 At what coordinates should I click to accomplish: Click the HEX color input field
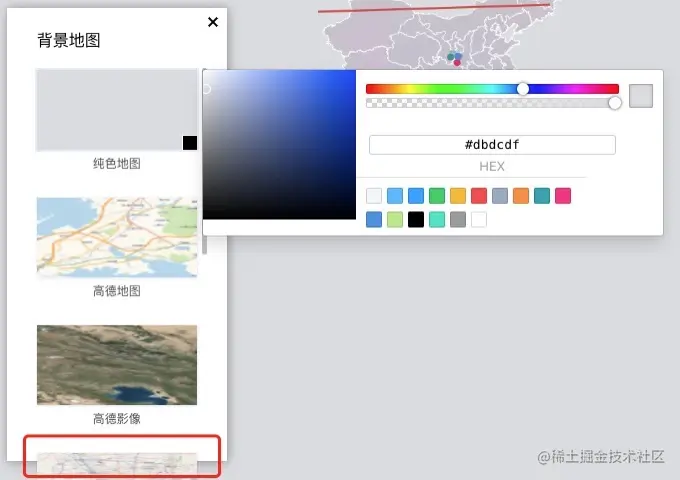[492, 145]
